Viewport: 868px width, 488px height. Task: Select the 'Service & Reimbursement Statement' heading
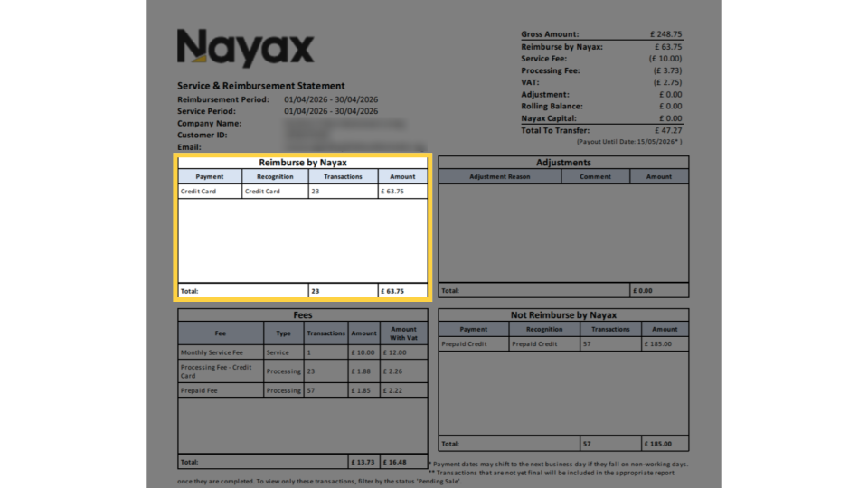click(x=260, y=86)
